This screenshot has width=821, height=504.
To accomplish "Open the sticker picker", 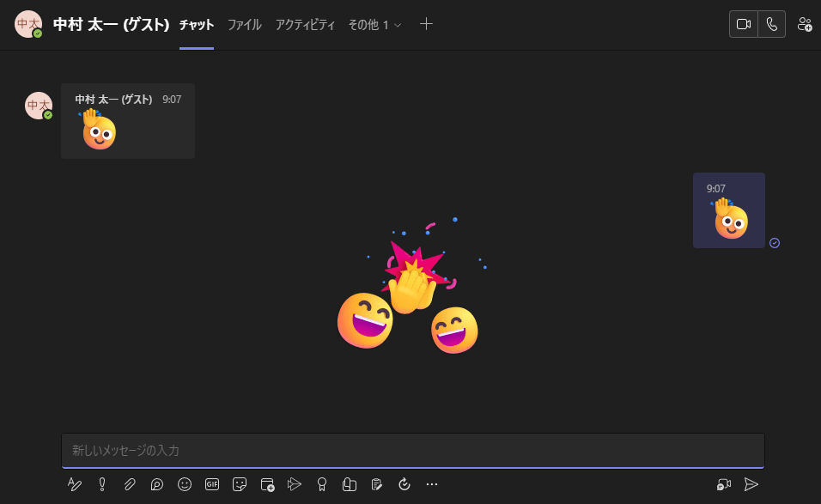I will 240,484.
